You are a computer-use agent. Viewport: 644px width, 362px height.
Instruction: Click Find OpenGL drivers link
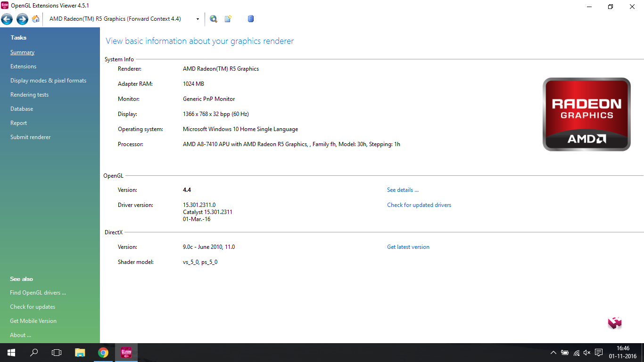tap(38, 293)
